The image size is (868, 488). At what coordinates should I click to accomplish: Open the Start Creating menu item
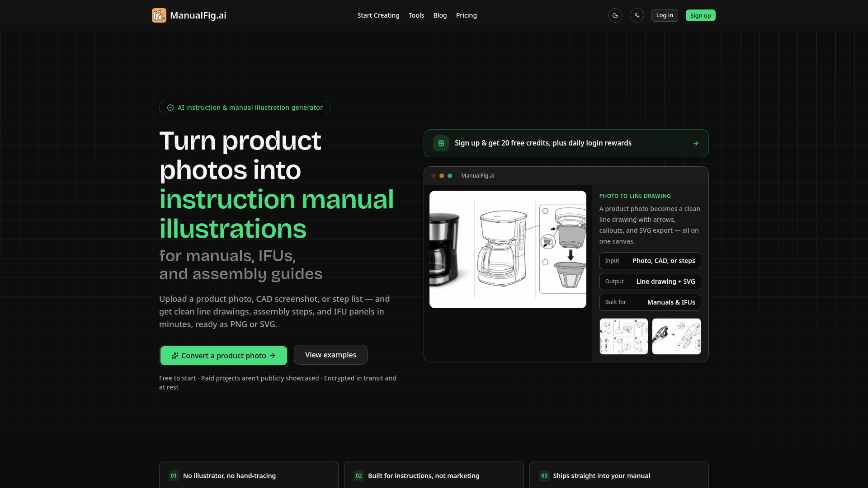[x=378, y=15]
